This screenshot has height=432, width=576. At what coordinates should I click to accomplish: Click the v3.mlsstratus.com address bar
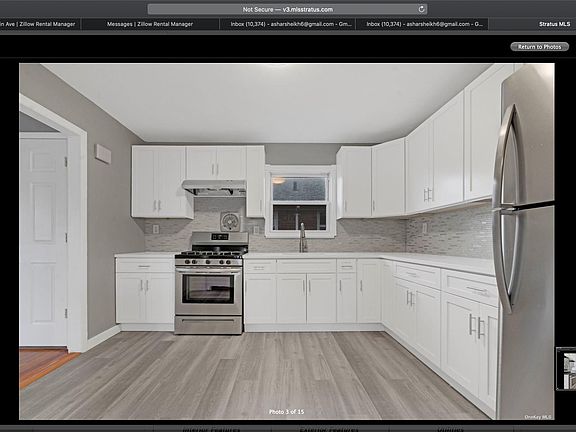(287, 9)
